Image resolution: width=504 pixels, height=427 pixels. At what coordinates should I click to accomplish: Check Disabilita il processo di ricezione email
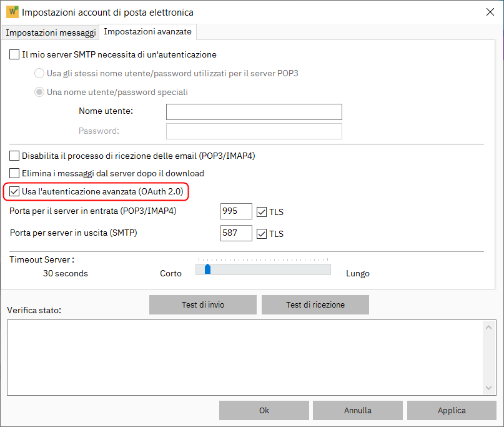click(14, 156)
